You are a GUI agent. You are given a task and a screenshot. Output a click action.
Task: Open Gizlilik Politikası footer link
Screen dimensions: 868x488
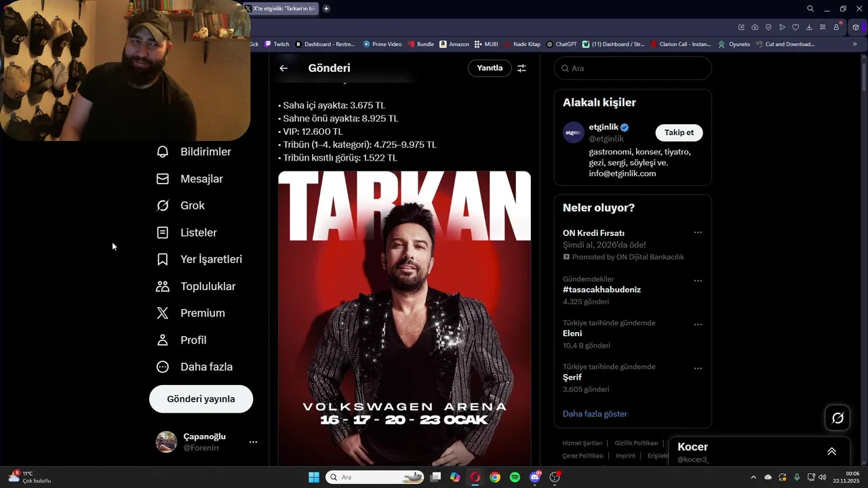(x=636, y=443)
